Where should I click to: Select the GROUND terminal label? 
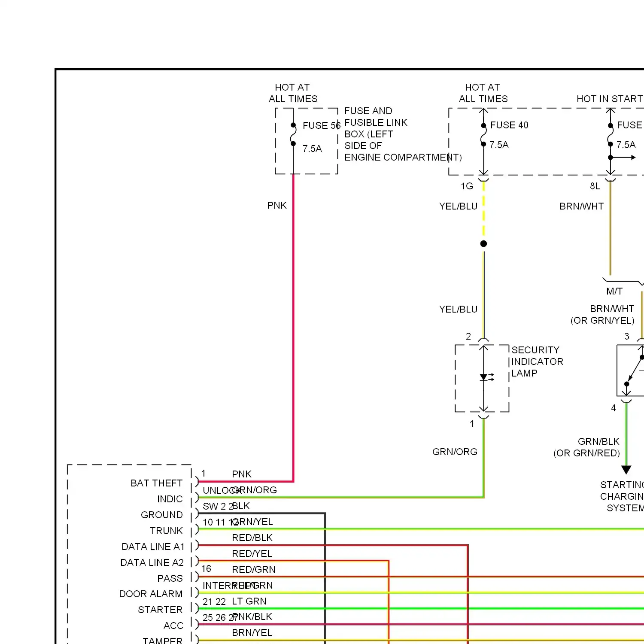162,515
